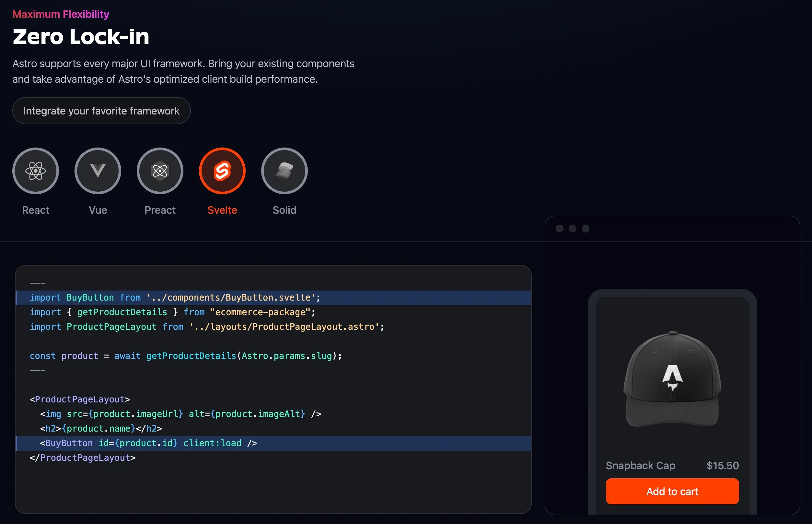This screenshot has height=524, width=812.
Task: Click the closing </ProductPageLayout> tag line
Action: point(83,458)
